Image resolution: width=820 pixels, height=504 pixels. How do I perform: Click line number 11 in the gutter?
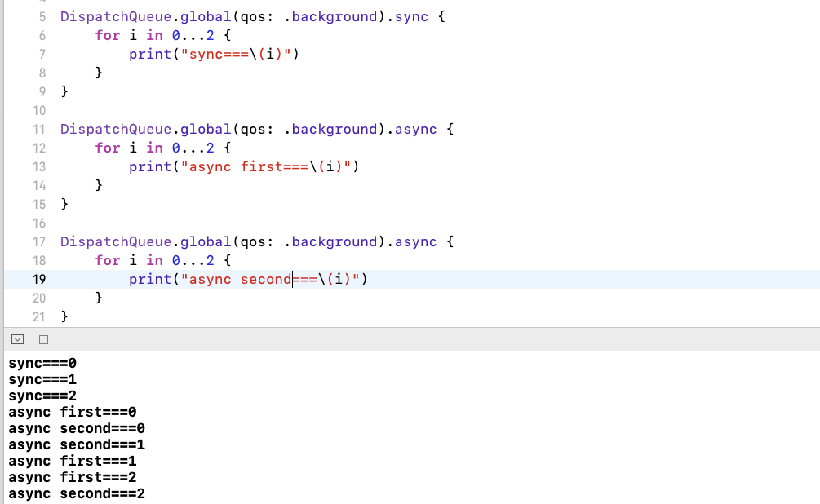38,129
